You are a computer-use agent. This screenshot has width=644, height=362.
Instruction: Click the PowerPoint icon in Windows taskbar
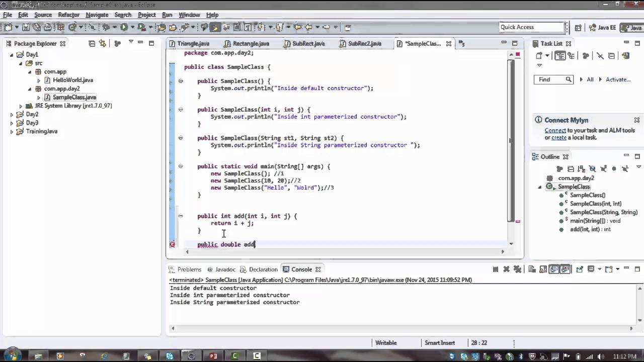pos(213,356)
